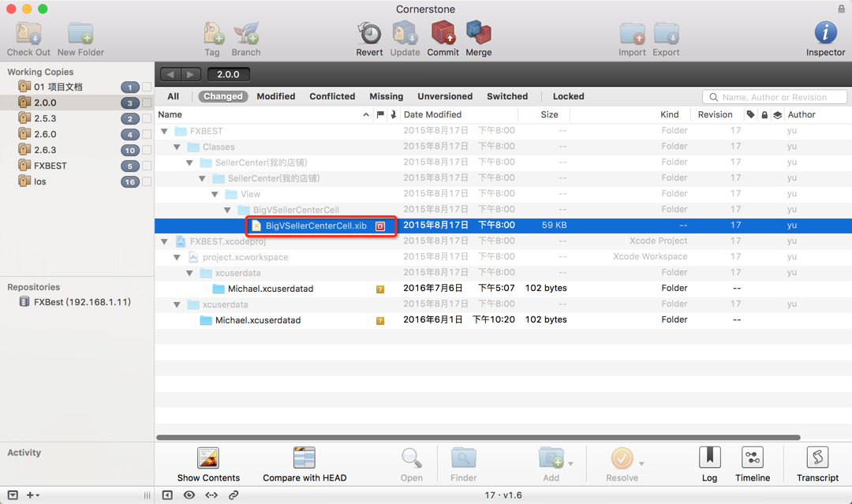The width and height of the screenshot is (852, 504).
Task: Click the Merge toolbar icon
Action: pyautogui.click(x=479, y=32)
